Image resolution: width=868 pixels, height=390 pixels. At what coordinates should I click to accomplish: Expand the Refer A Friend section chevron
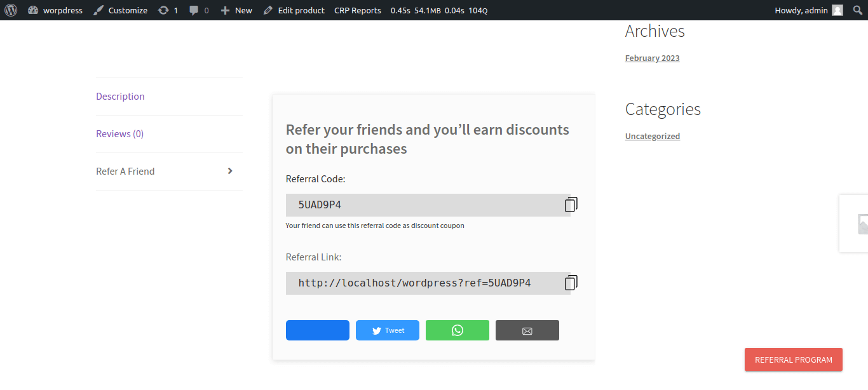pos(230,171)
